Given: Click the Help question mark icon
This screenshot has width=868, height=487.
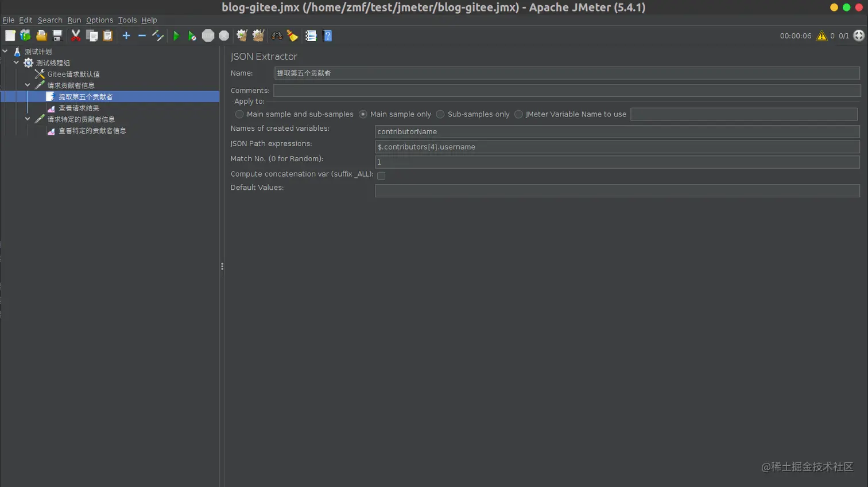Looking at the screenshot, I should (x=327, y=36).
